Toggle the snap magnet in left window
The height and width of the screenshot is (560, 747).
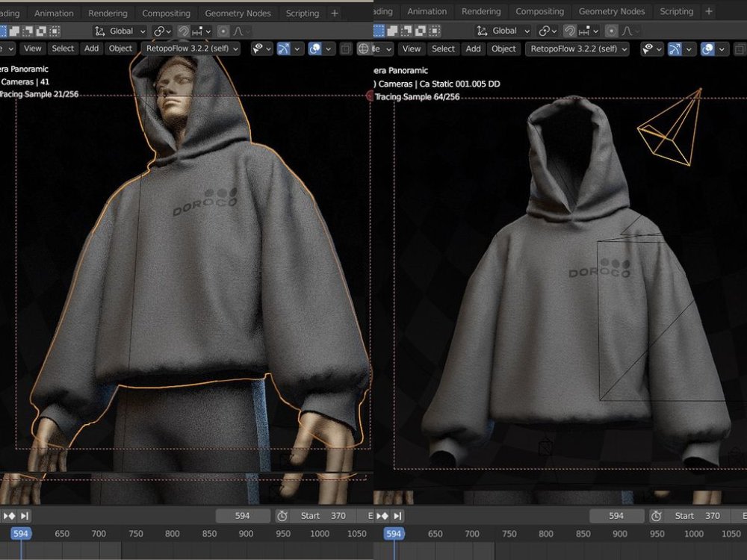coord(184,31)
